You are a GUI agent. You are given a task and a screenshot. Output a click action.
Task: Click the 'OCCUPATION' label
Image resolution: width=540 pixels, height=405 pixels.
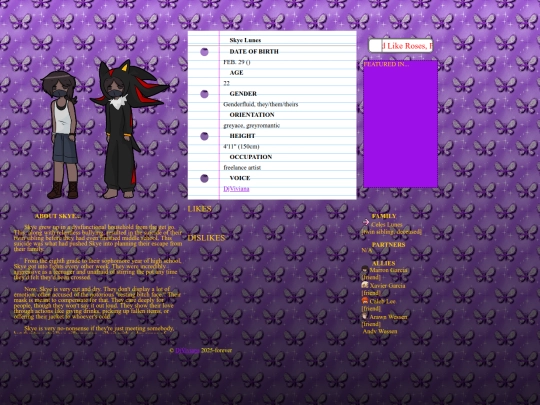tap(251, 157)
